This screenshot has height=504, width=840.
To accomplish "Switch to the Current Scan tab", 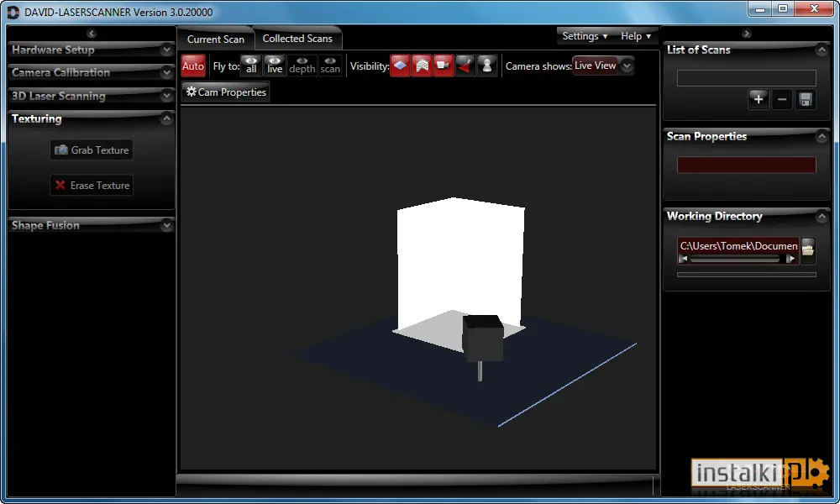I will [215, 39].
